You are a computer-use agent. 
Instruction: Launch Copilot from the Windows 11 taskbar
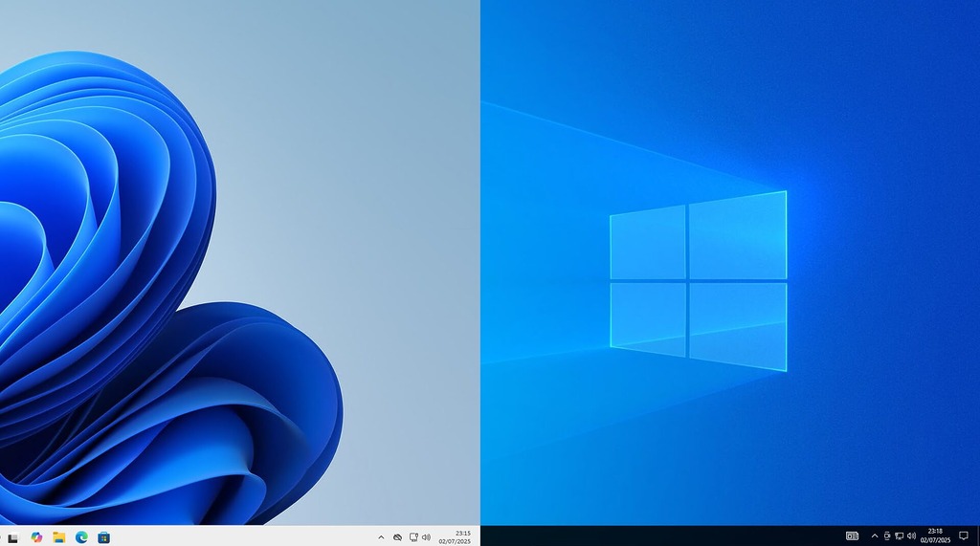[x=36, y=537]
